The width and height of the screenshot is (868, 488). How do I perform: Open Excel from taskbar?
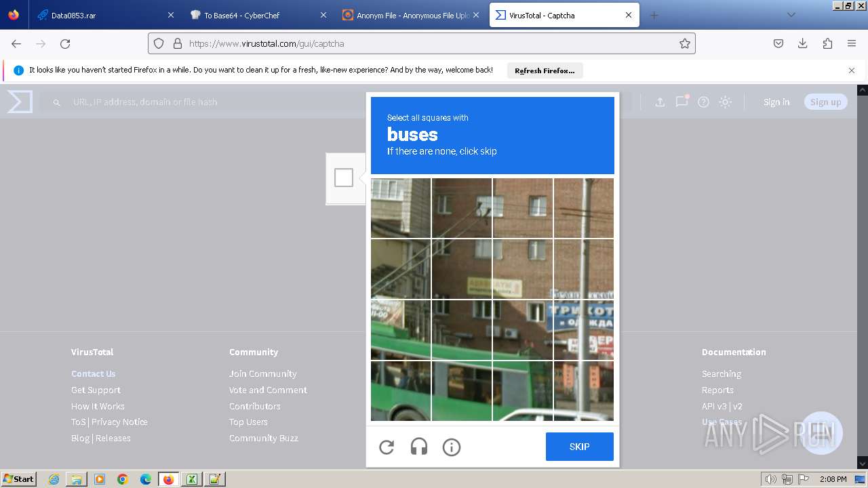click(192, 479)
